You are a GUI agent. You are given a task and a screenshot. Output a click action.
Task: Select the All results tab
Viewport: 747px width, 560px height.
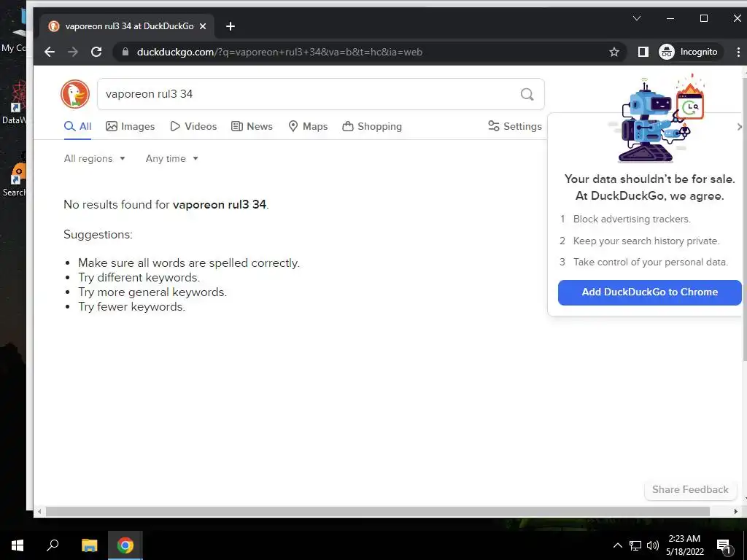pos(77,126)
